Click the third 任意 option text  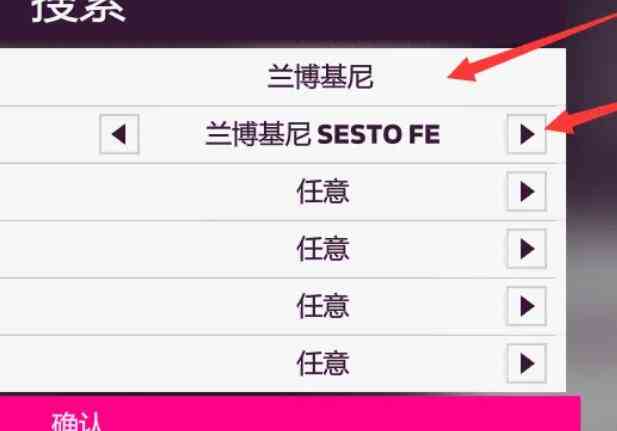click(323, 306)
